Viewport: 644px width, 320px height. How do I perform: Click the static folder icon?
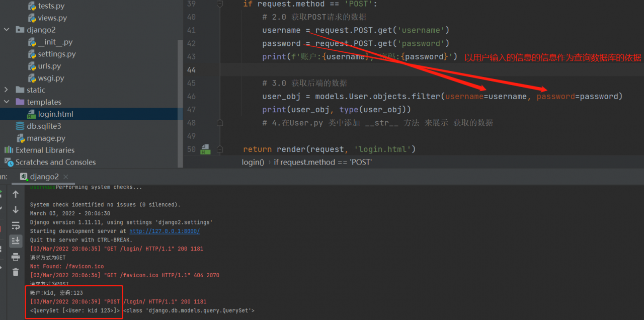(20, 90)
